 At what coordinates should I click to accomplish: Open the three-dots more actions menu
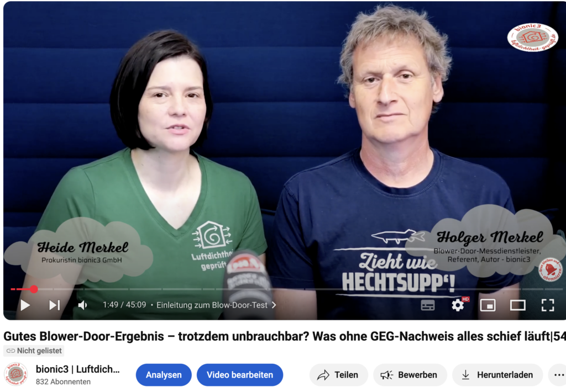pyautogui.click(x=557, y=375)
